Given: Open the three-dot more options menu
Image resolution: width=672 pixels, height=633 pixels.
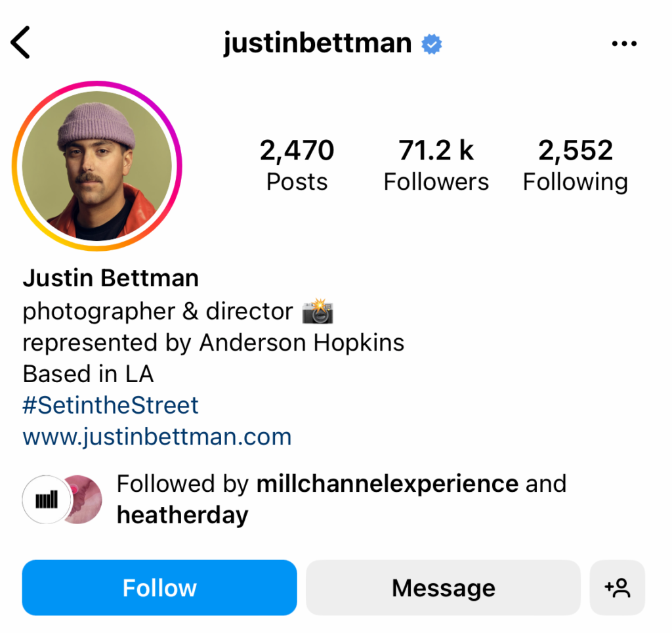Looking at the screenshot, I should [624, 44].
